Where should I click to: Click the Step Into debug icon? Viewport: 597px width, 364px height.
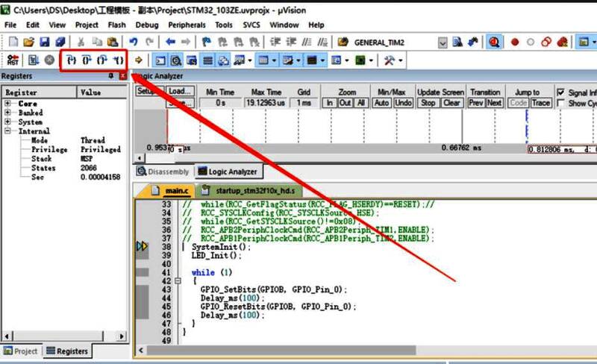click(71, 60)
